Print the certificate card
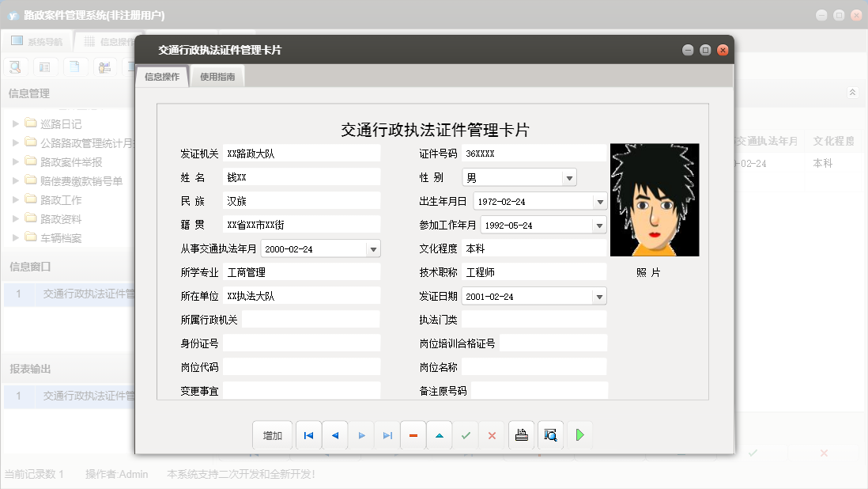The height and width of the screenshot is (489, 868). pyautogui.click(x=522, y=435)
